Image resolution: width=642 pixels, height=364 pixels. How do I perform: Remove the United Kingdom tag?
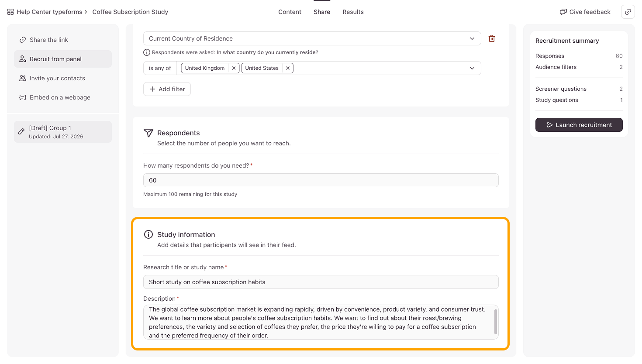(234, 68)
